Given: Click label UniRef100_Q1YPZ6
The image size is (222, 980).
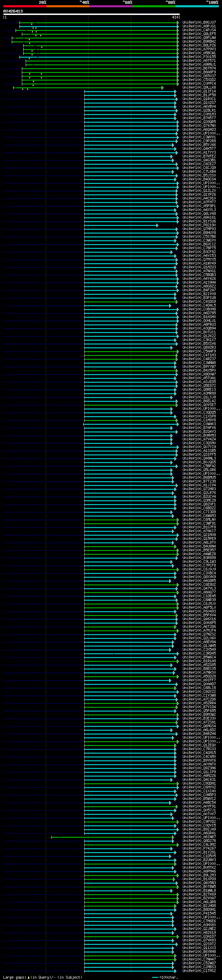Looking at the screenshot, I should 199,194.
